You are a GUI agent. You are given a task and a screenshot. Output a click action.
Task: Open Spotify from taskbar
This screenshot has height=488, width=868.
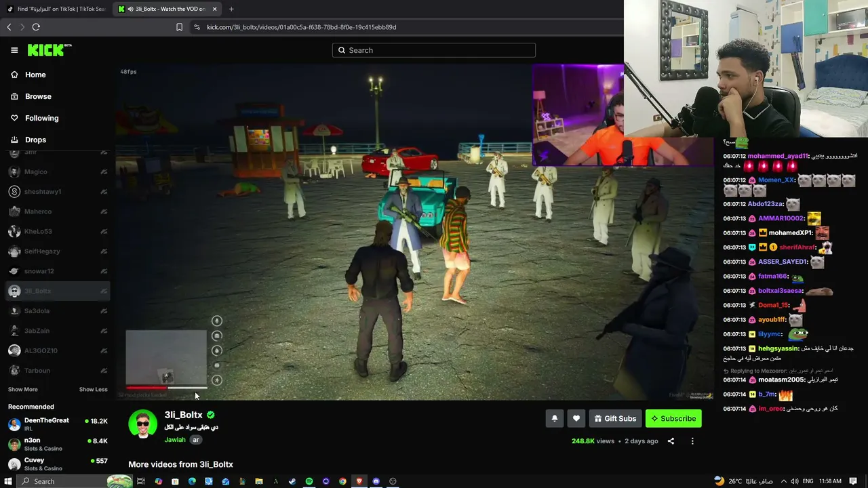[309, 481]
